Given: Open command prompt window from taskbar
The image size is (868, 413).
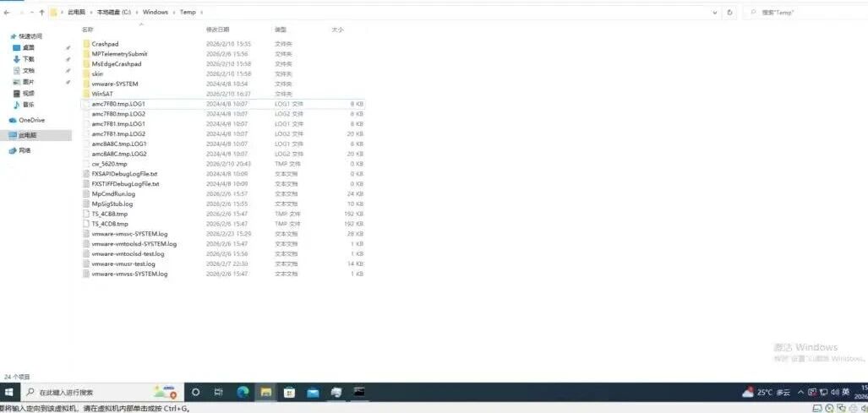Looking at the screenshot, I should pyautogui.click(x=360, y=392).
